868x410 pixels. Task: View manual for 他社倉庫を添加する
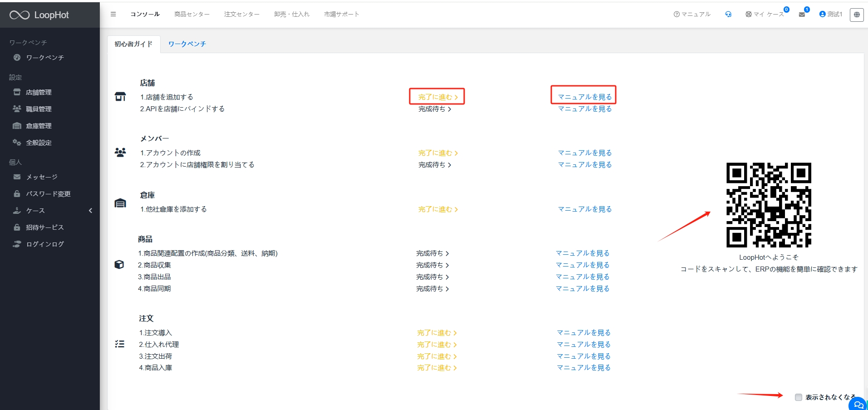pos(585,209)
